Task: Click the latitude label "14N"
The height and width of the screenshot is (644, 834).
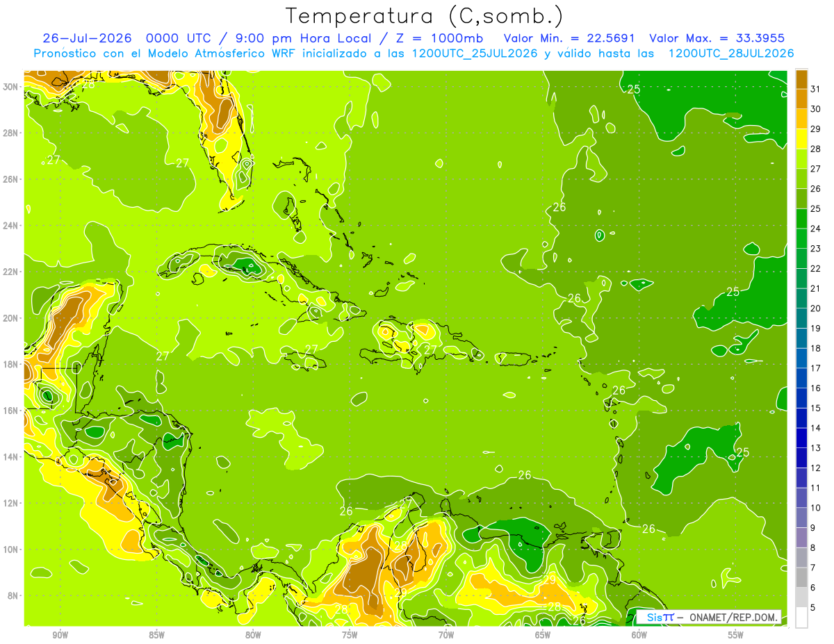Action: (x=11, y=457)
